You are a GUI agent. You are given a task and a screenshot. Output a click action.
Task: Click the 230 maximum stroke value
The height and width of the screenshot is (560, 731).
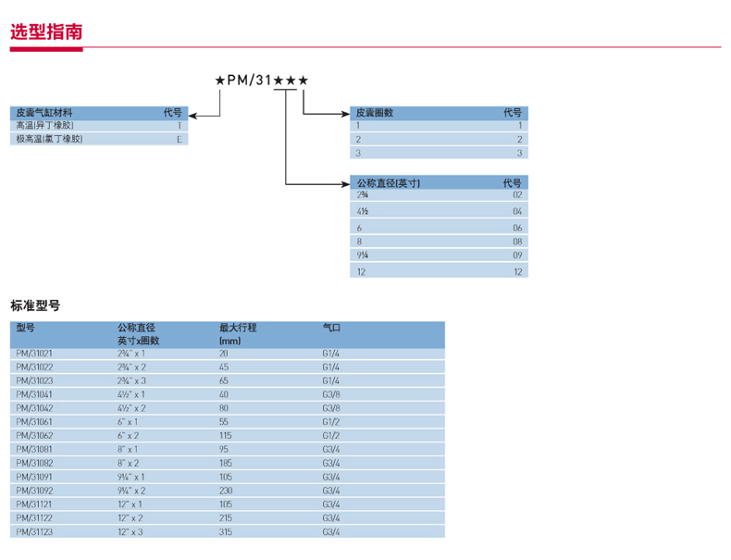(x=226, y=491)
